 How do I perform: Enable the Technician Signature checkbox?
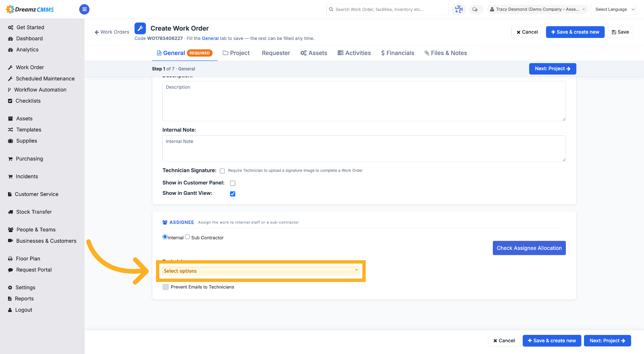[x=222, y=171]
